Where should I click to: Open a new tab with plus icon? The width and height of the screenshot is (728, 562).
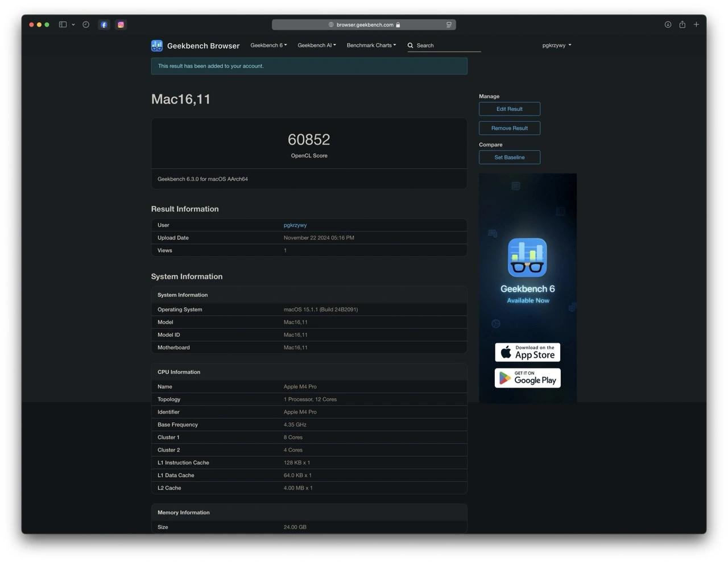(x=696, y=24)
